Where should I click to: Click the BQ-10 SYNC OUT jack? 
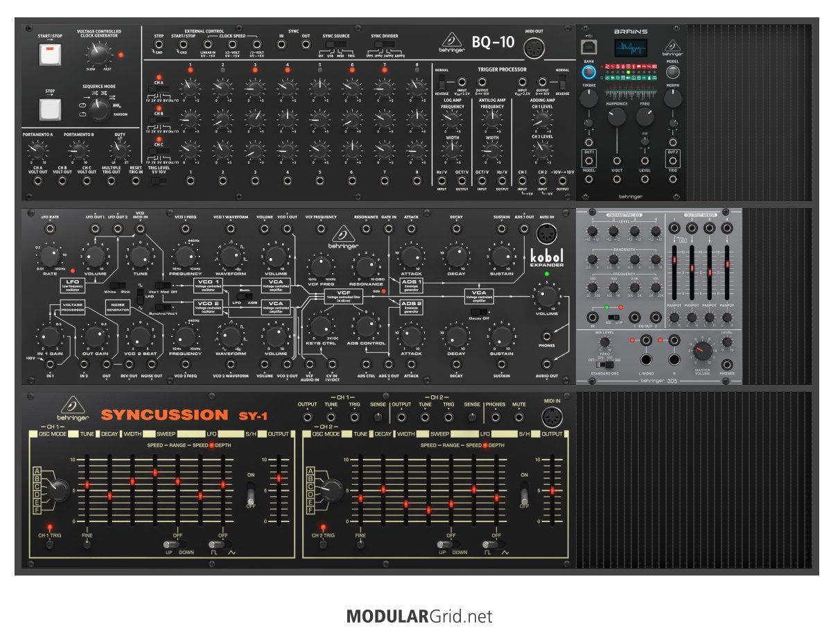[x=306, y=44]
